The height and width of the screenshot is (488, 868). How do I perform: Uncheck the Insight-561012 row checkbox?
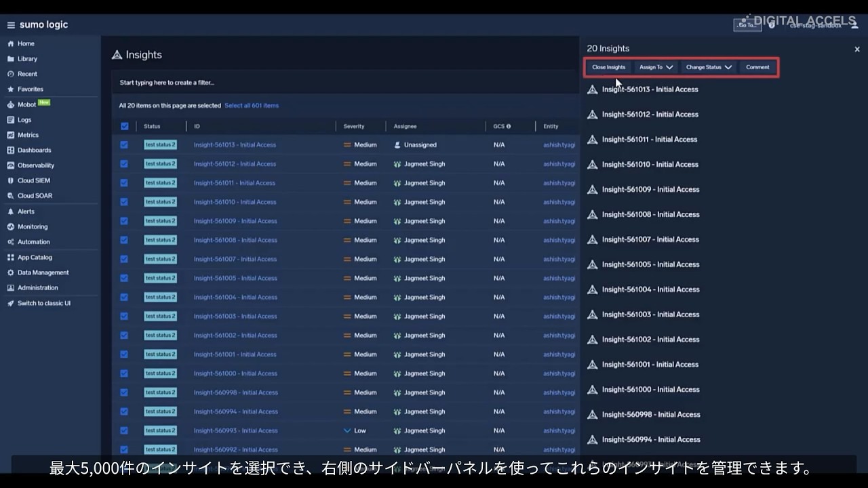(124, 164)
